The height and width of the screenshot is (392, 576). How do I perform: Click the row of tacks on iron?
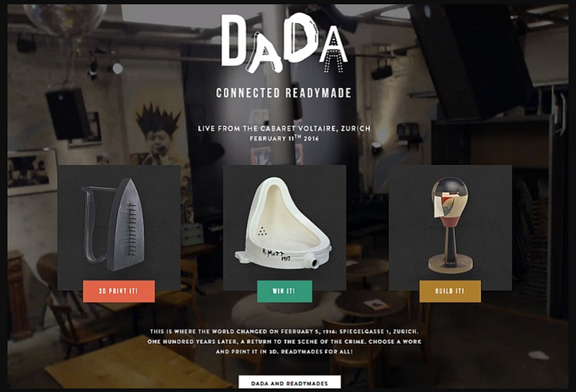point(132,229)
